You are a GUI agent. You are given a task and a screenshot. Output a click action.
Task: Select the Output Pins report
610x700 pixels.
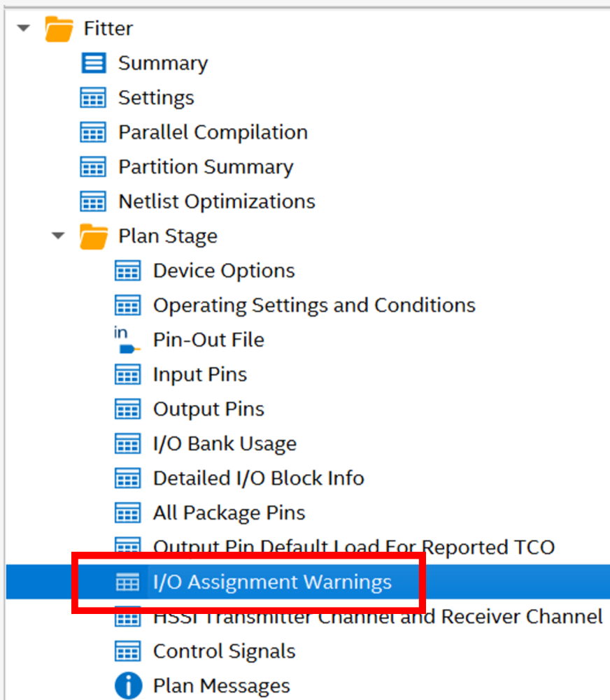pos(208,409)
